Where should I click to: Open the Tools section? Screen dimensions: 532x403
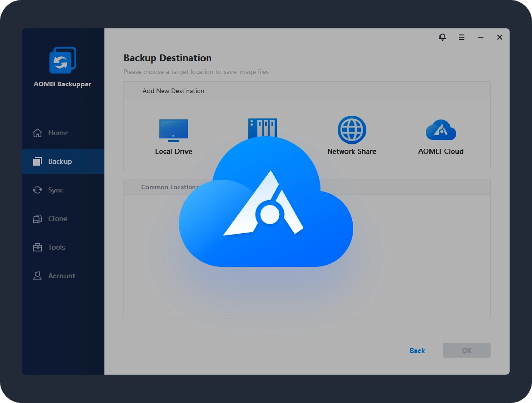(x=63, y=247)
